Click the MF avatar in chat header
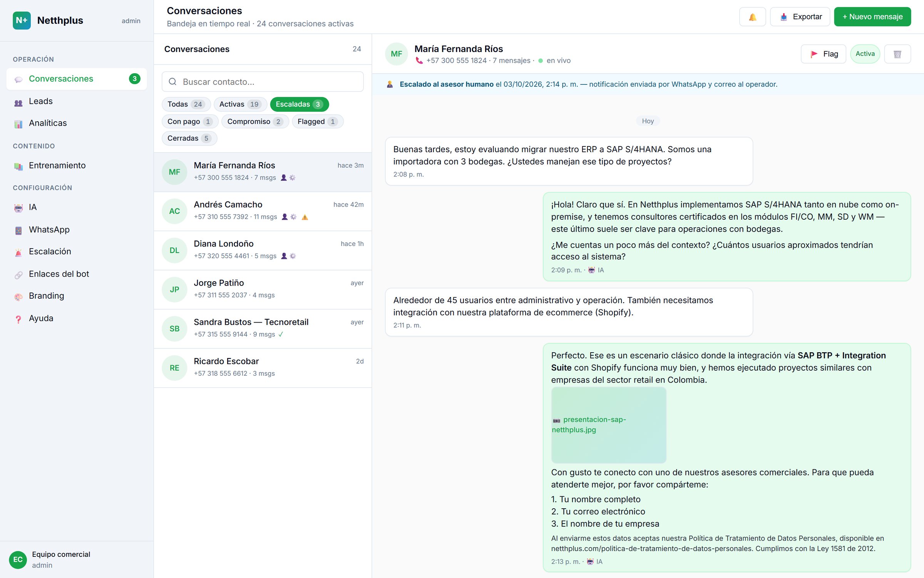This screenshot has height=578, width=924. pyautogui.click(x=397, y=54)
